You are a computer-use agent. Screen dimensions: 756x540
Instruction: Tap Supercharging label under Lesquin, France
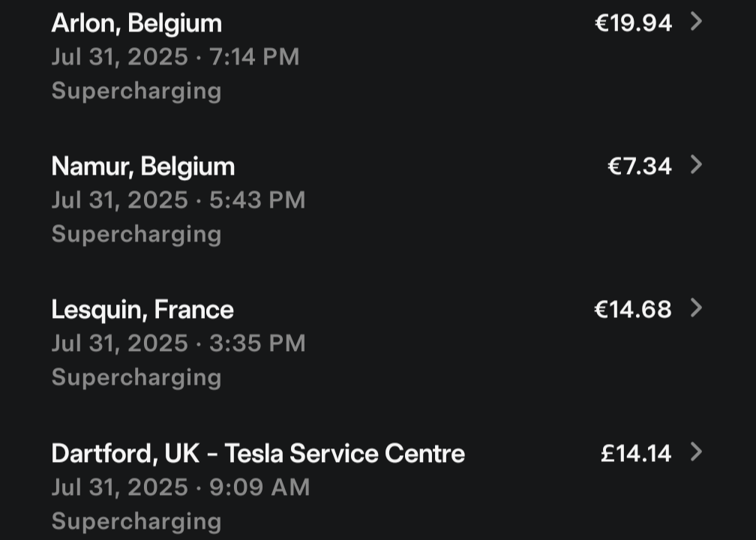pos(136,377)
